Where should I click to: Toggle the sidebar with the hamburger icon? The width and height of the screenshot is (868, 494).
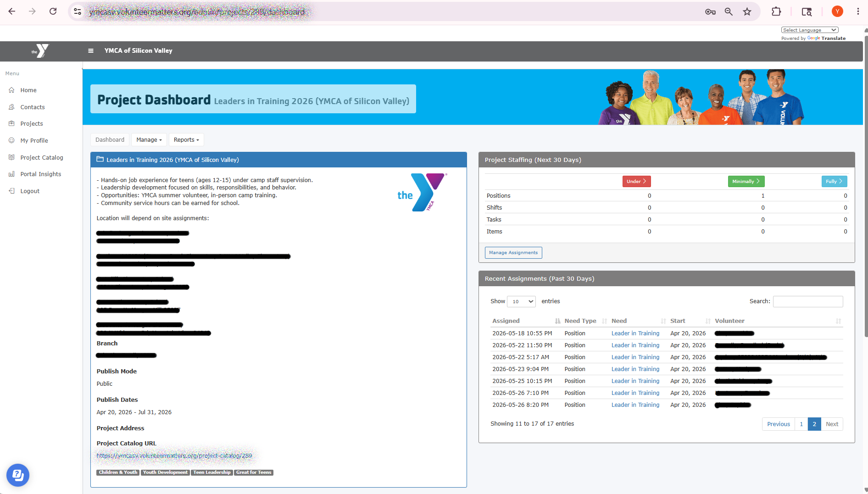pos(91,51)
